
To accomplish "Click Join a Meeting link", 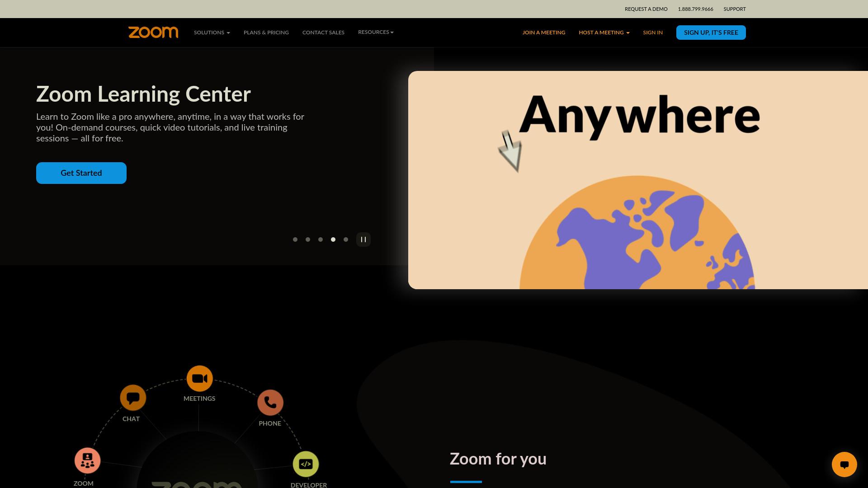I will click(x=544, y=33).
